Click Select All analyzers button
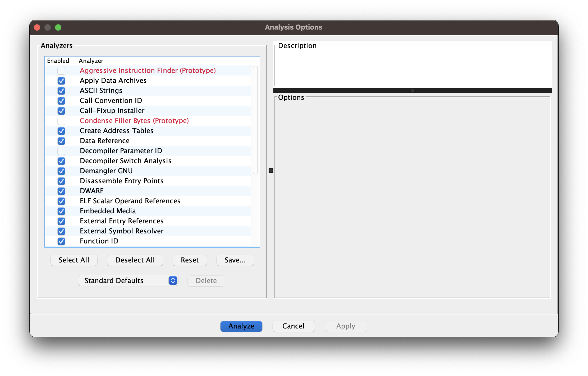Viewport: 588px width, 376px height. click(x=74, y=260)
